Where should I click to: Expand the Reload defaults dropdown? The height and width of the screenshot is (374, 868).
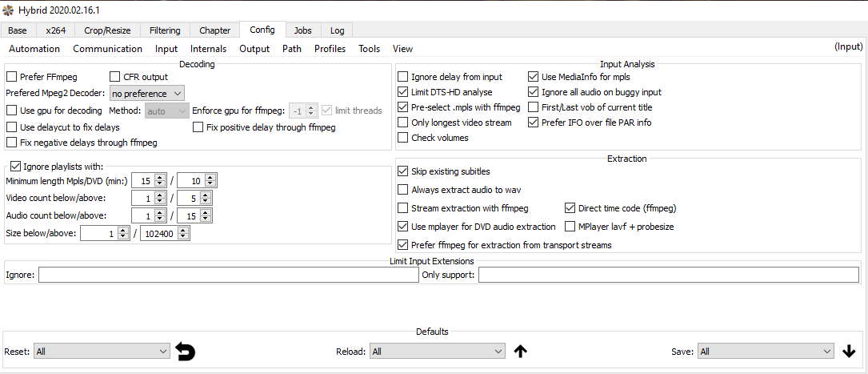[x=437, y=351]
